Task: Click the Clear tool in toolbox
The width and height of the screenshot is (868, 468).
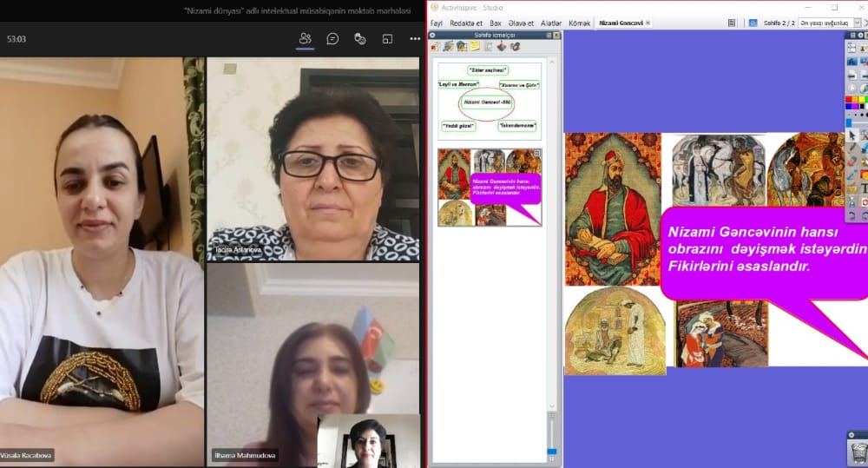Action: pos(852,201)
